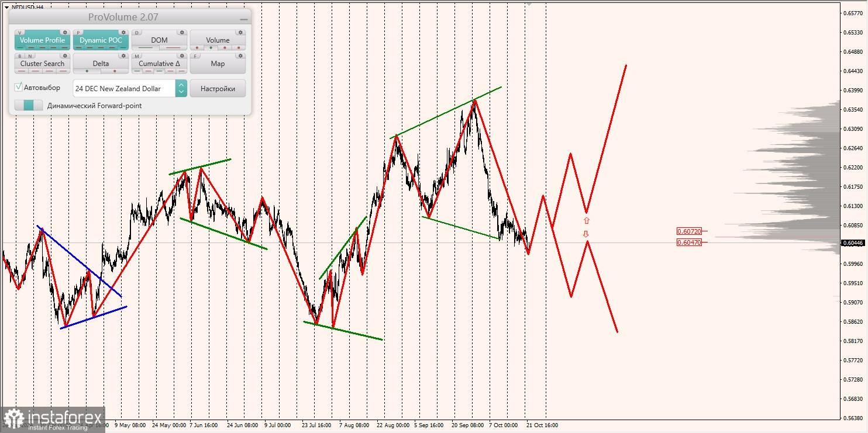The image size is (868, 433).
Task: Select the red DOM mode segment
Action: (174, 48)
